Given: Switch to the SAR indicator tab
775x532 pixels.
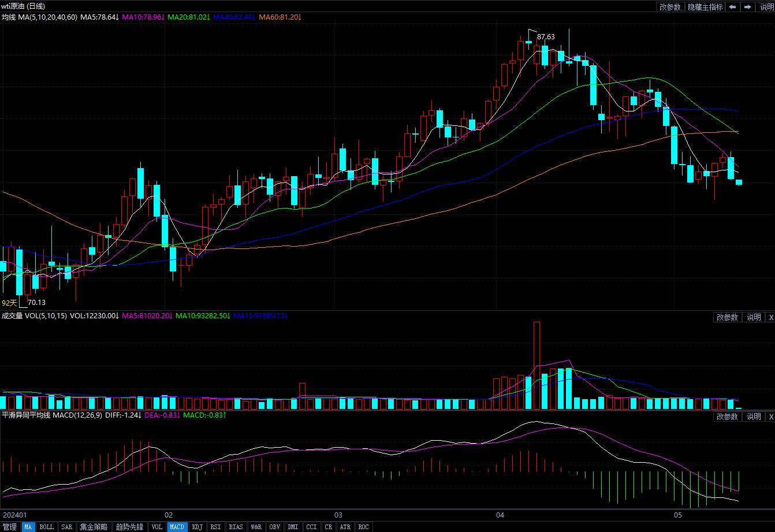Looking at the screenshot, I should pos(67,527).
